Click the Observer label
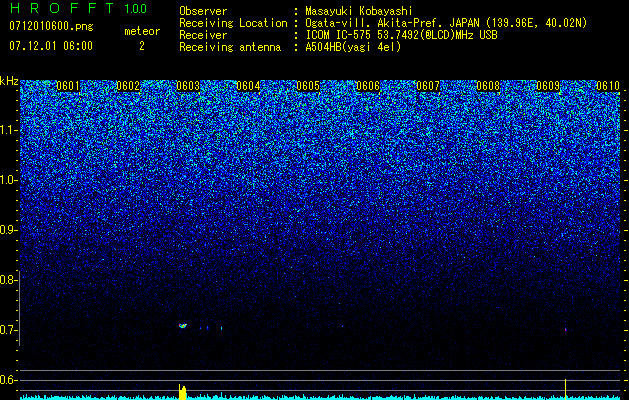 point(203,11)
